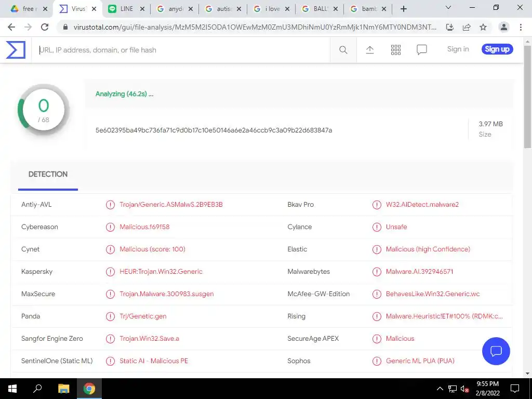Click the alert icon next to Kaspersky result

click(110, 271)
